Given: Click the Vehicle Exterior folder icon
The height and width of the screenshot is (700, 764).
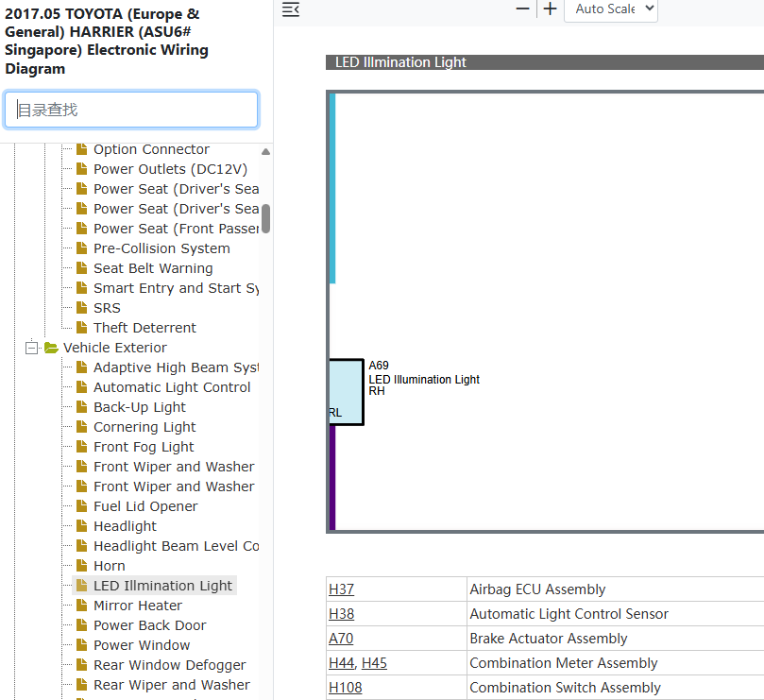Looking at the screenshot, I should (x=51, y=348).
